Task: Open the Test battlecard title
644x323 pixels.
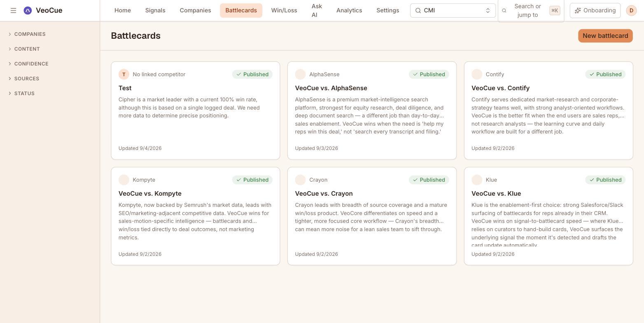Action: [x=125, y=88]
